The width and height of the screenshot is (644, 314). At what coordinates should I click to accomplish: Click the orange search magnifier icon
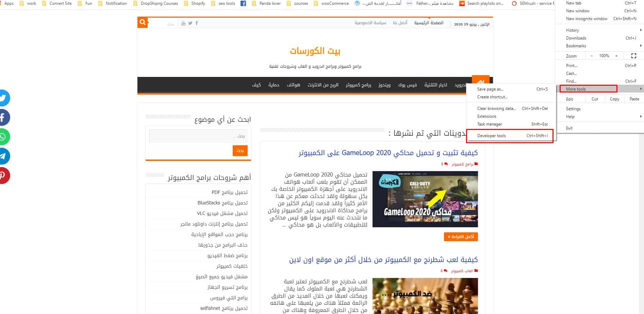click(x=143, y=22)
